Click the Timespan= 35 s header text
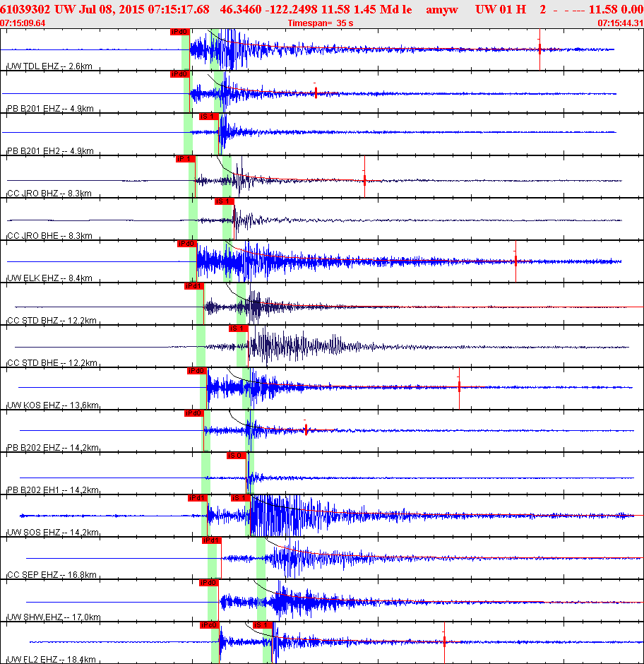This screenshot has width=644, height=664. pyautogui.click(x=321, y=23)
